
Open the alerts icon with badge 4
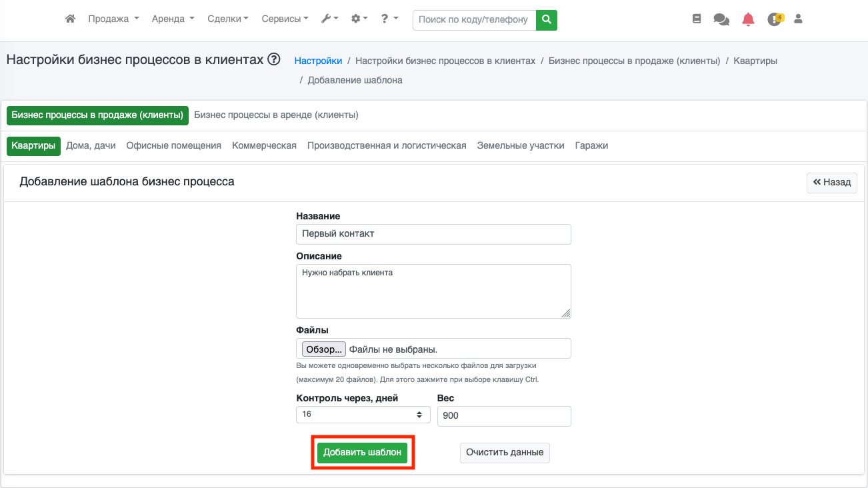point(775,19)
